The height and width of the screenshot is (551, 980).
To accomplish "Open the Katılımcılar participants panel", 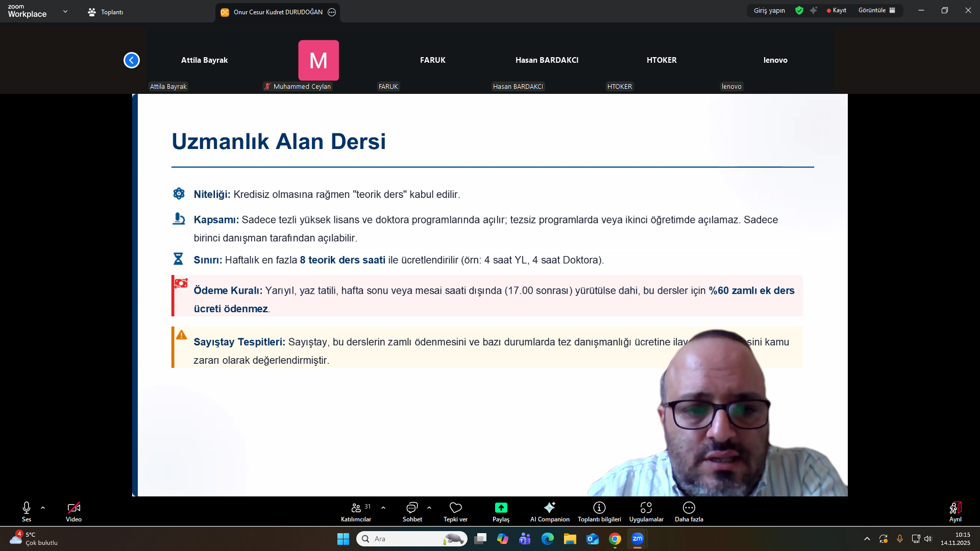I will tap(356, 508).
